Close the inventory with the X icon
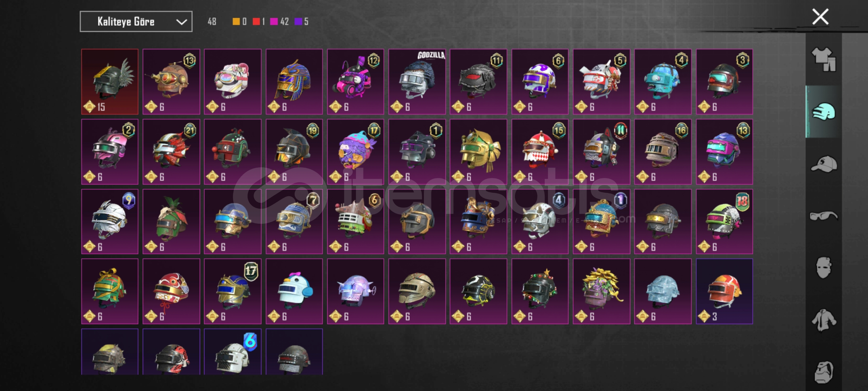Image resolution: width=868 pixels, height=391 pixels. (820, 17)
